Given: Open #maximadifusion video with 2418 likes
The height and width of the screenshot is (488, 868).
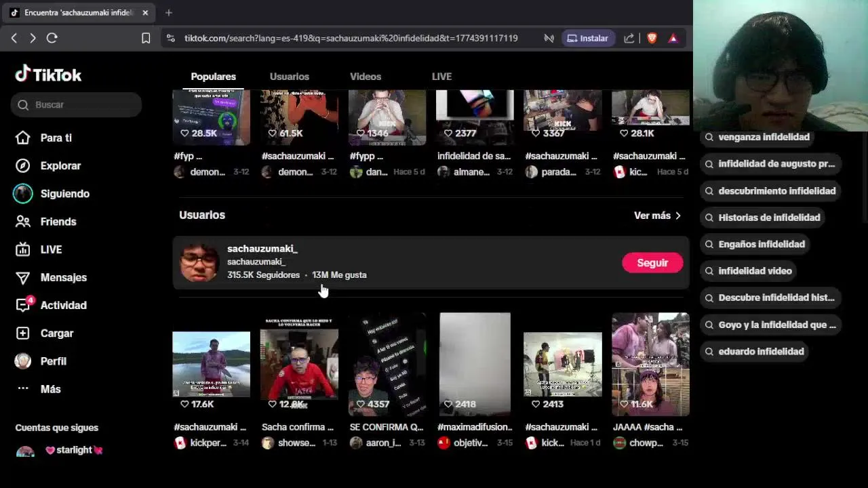Looking at the screenshot, I should 475,364.
